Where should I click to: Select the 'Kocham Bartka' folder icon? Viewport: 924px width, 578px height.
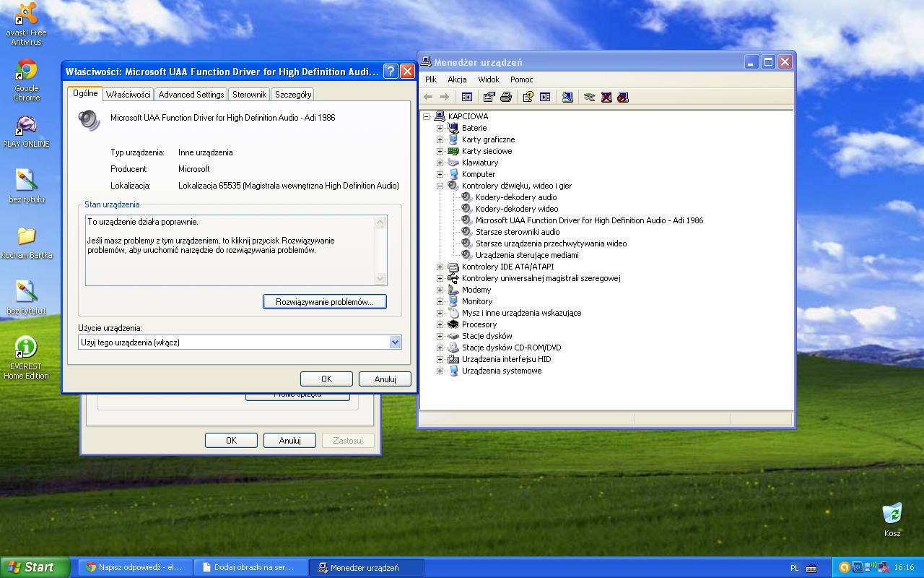[x=26, y=242]
